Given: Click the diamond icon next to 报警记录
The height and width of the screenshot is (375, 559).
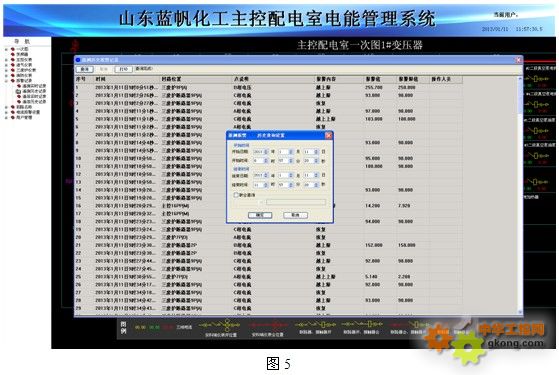Looking at the screenshot, I should tap(13, 81).
